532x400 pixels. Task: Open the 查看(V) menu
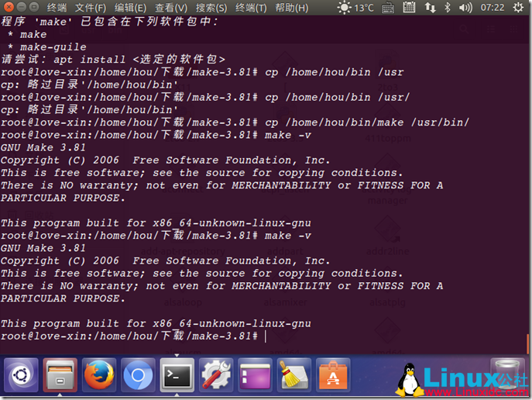(171, 7)
